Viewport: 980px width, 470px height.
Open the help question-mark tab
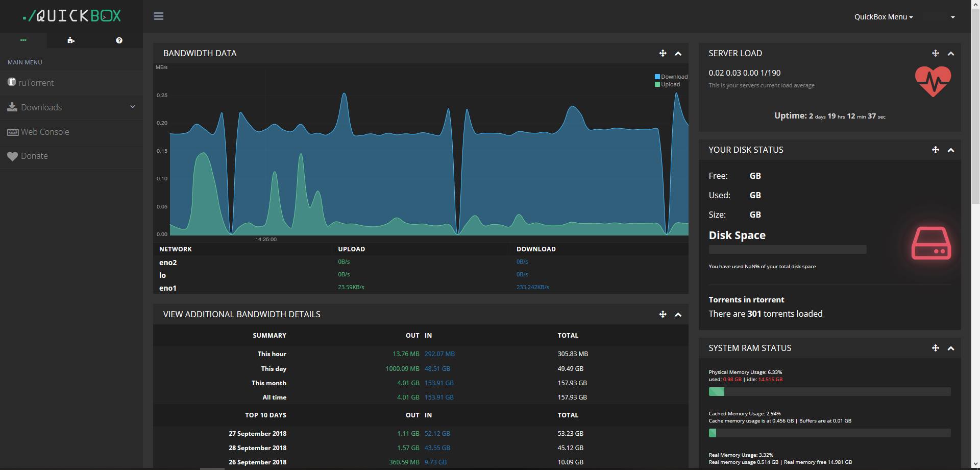pyautogui.click(x=119, y=40)
